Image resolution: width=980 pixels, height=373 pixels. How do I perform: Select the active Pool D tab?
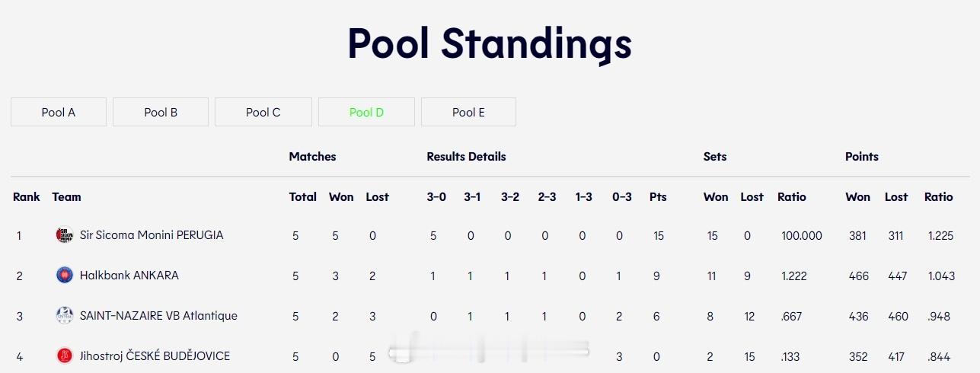tap(366, 112)
